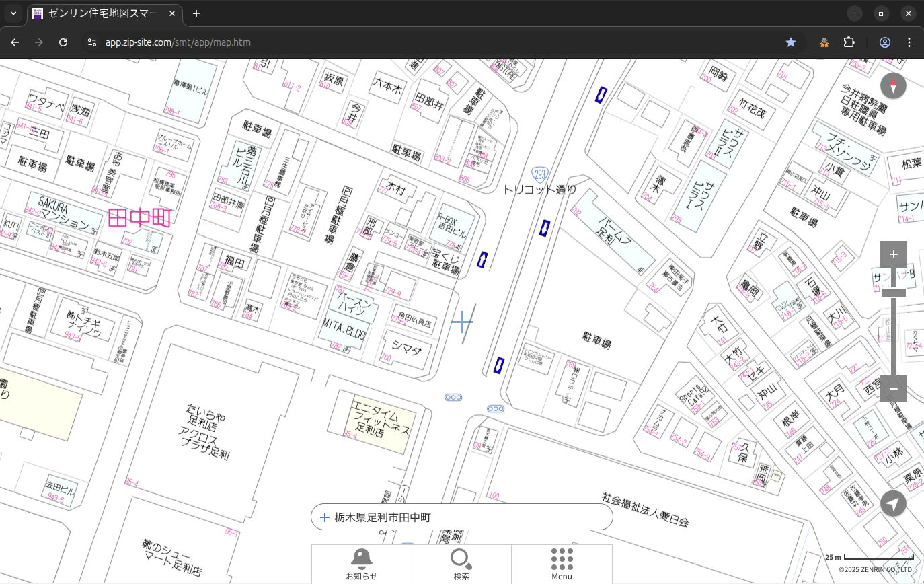924x584 pixels.
Task: Zoom in with the plus button
Action: (x=893, y=254)
